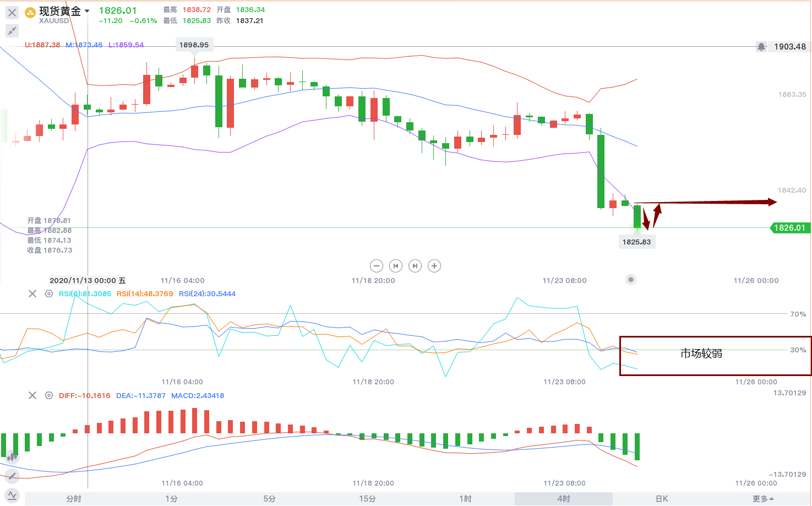The image size is (812, 506).
Task: Expand the 现货黄金 symbol dropdown
Action: pyautogui.click(x=87, y=11)
